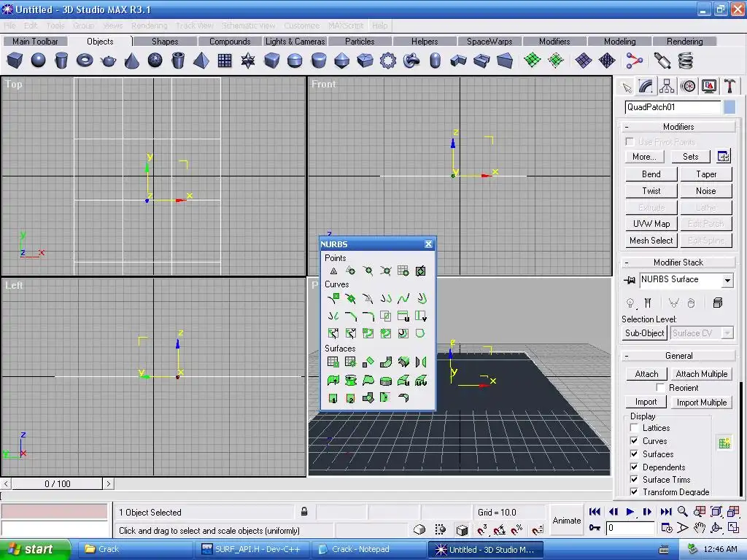Click the first Curves tool in NURBS toolbox
Screen dimensions: 747x560
point(333,298)
